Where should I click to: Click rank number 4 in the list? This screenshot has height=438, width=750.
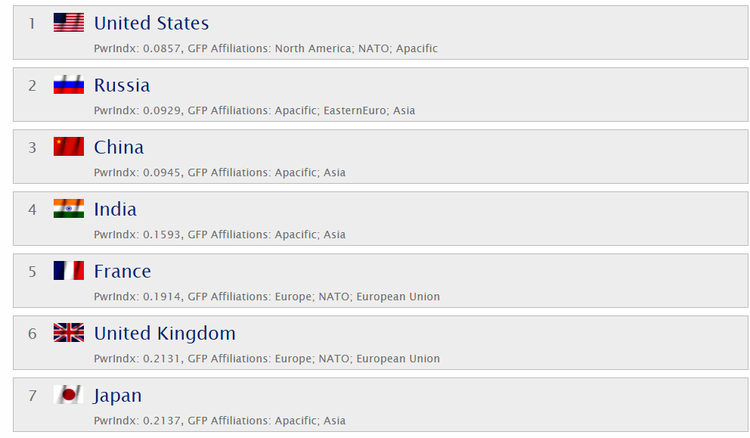[32, 209]
